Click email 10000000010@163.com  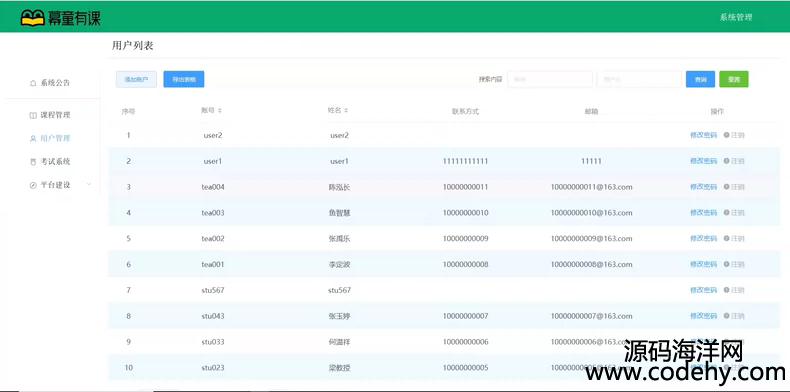coord(591,213)
